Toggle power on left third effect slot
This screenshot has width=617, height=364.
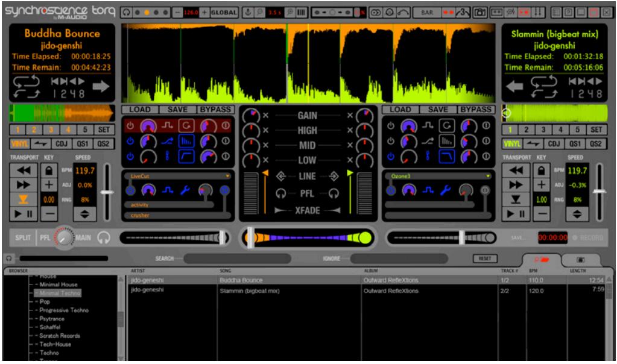pos(130,157)
